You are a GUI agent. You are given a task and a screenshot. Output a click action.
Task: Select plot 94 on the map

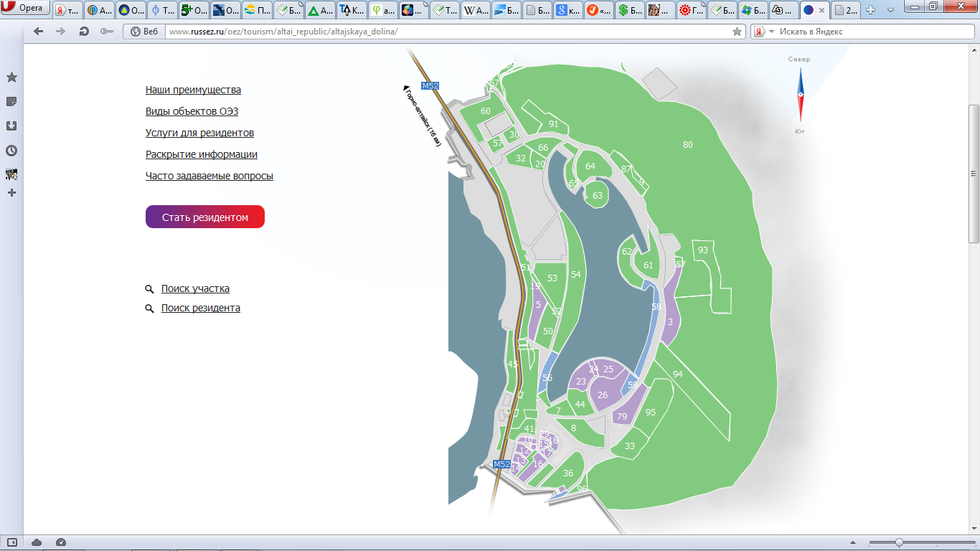point(678,375)
